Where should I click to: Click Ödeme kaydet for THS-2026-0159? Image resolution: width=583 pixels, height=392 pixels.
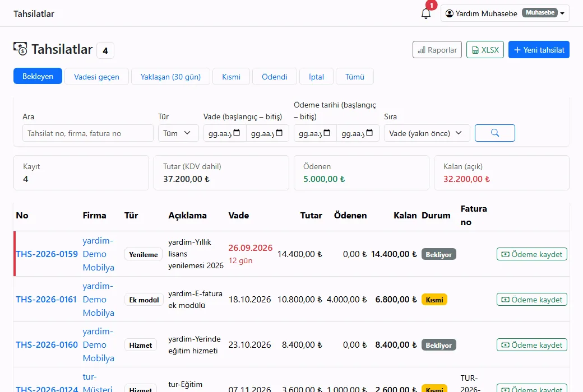(x=531, y=254)
